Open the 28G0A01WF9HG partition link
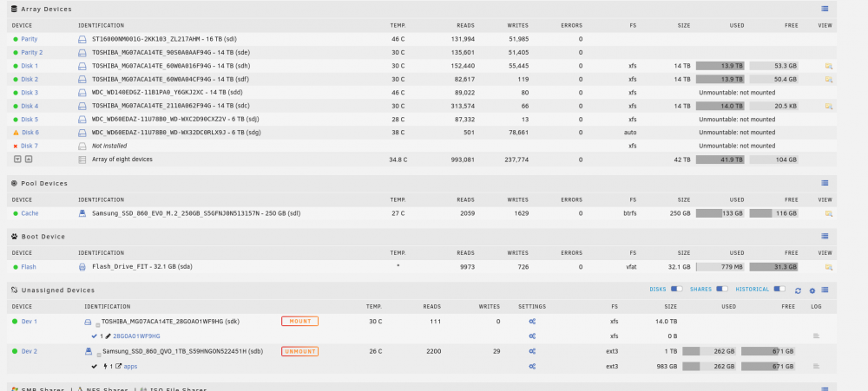Screen dimensions: 868x391 (136, 336)
